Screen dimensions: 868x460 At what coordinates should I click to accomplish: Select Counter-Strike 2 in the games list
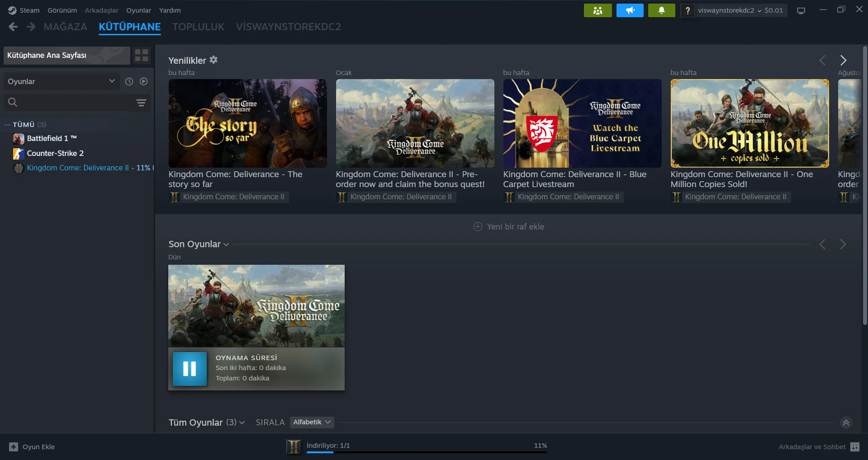point(55,154)
